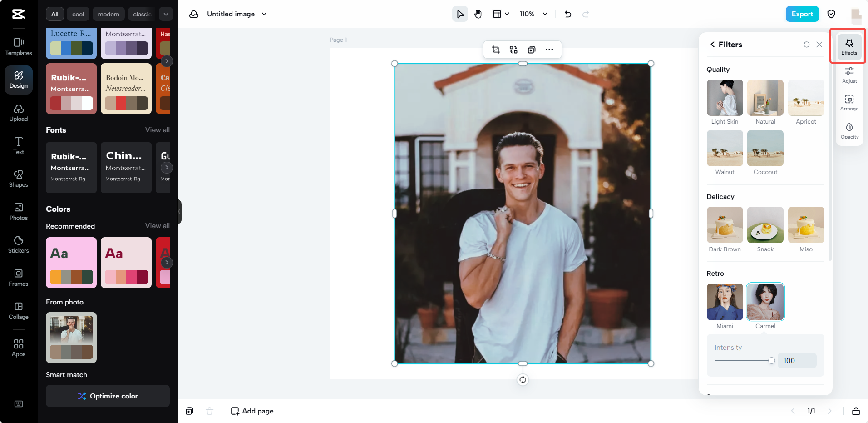Viewport: 868px width, 423px height.
Task: Toggle the modern style filter
Action: point(108,14)
